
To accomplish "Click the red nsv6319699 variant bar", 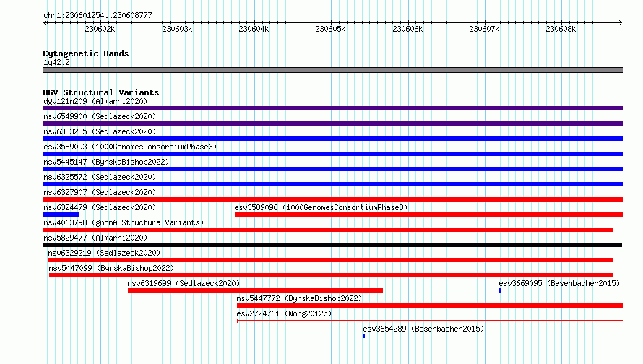I will point(255,290).
